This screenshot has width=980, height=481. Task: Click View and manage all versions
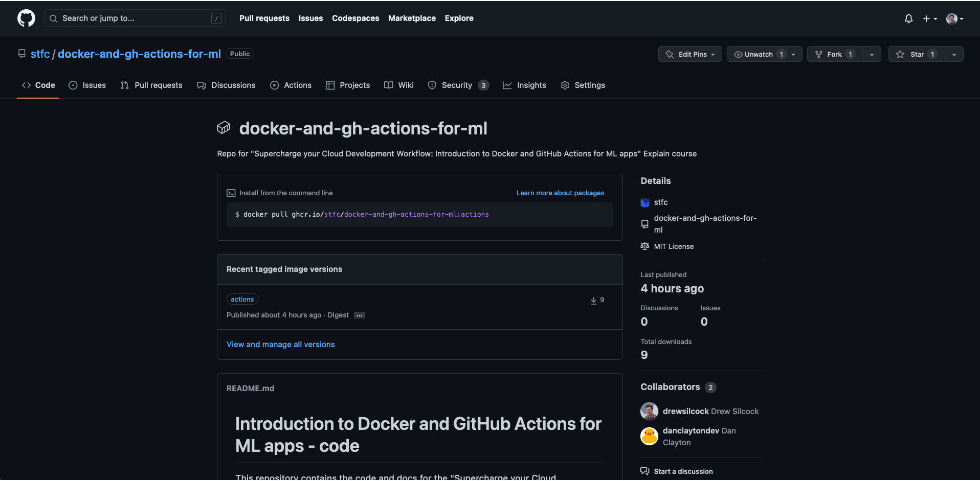click(x=280, y=344)
